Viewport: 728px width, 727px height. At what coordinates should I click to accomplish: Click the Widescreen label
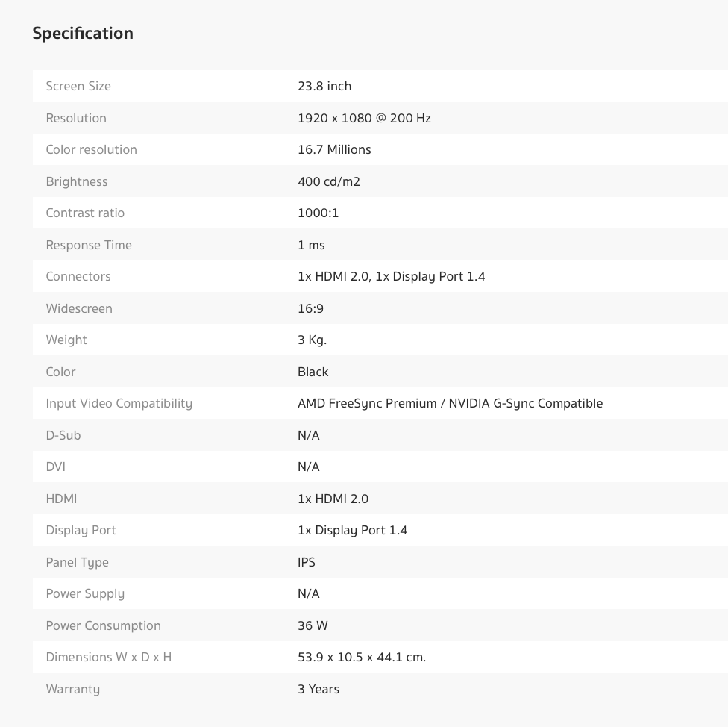(79, 308)
